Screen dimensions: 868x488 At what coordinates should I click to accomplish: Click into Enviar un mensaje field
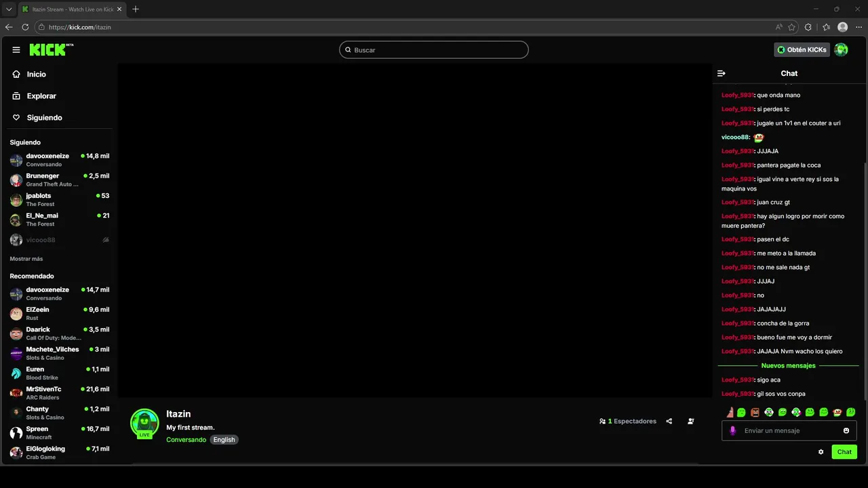[790, 431]
